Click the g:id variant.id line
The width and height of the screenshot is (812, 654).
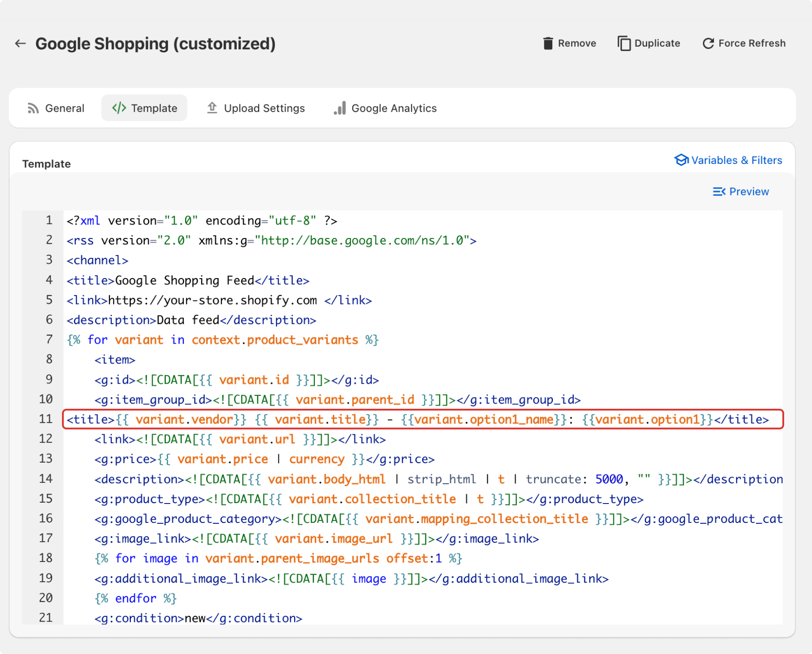(x=237, y=380)
